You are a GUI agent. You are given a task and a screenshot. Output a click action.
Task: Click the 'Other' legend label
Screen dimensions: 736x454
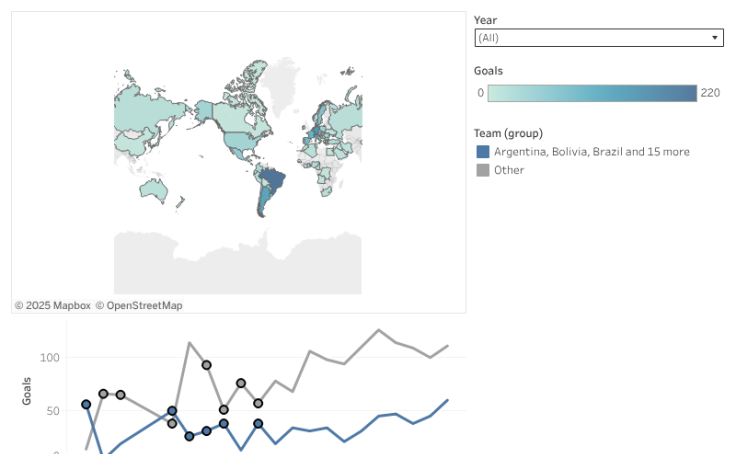(509, 170)
